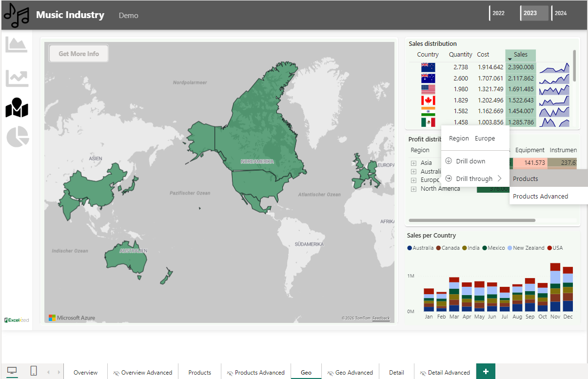Sort by the Country column header
Screen dimensions: 588x379
click(428, 55)
